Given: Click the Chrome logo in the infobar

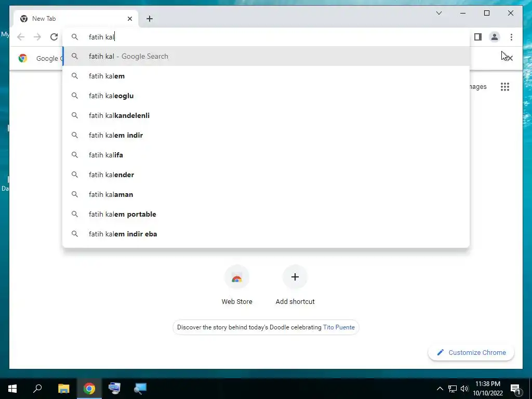Looking at the screenshot, I should 23,58.
